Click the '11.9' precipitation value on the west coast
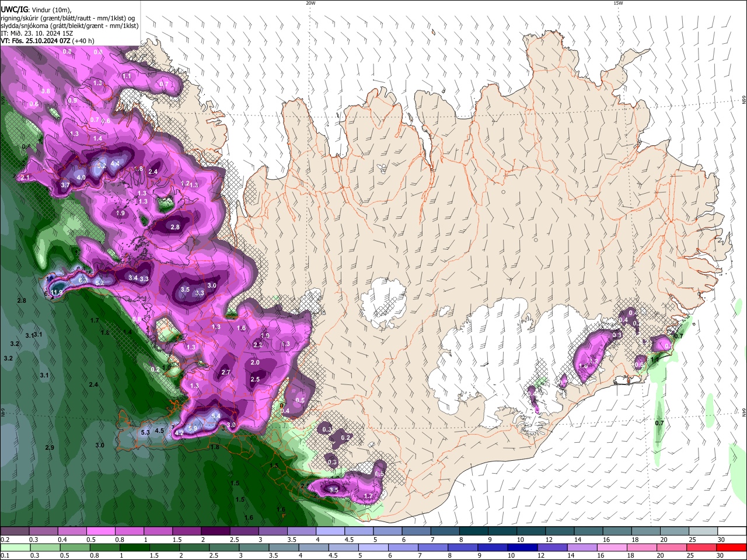This screenshot has width=747, height=560. pyautogui.click(x=57, y=292)
